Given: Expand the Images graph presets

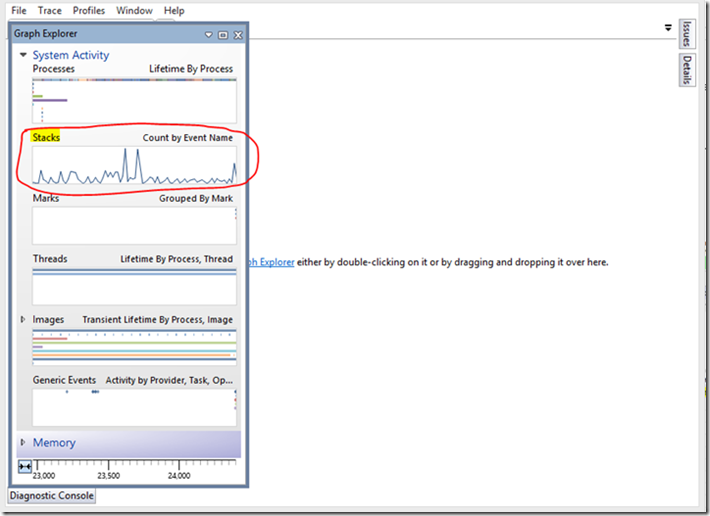Looking at the screenshot, I should (x=23, y=320).
